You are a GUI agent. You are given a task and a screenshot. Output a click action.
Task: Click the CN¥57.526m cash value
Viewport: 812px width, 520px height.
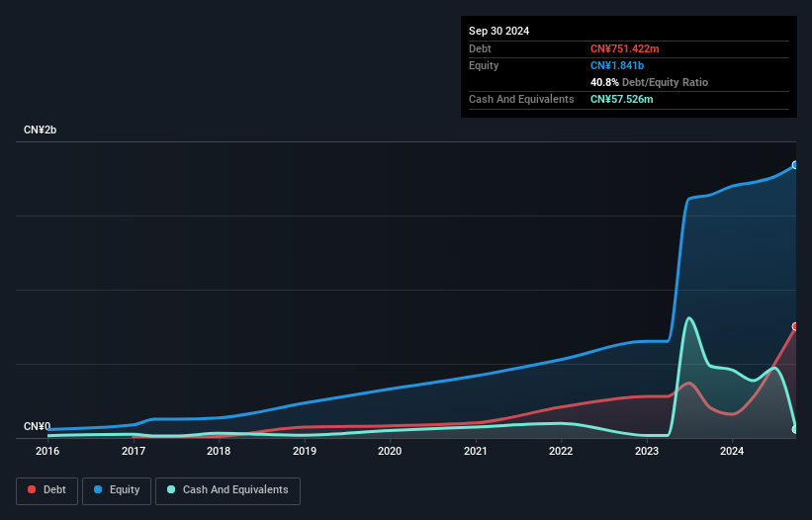(x=621, y=99)
